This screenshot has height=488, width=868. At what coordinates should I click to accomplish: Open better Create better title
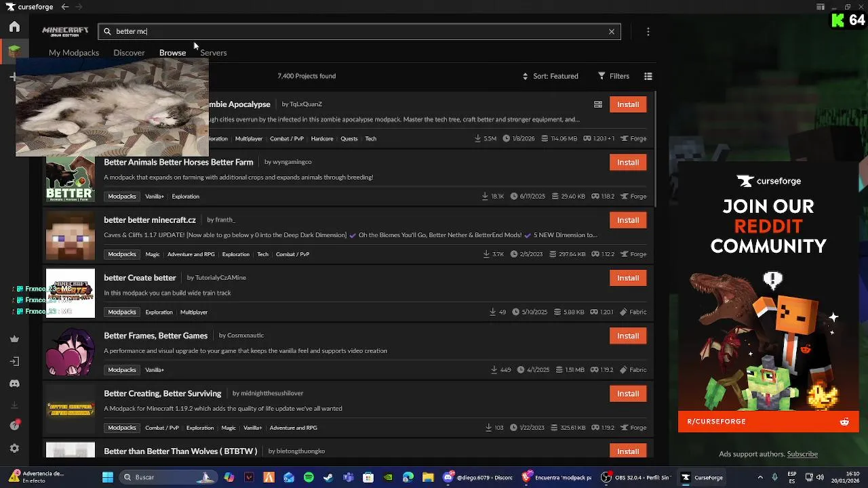[140, 277]
